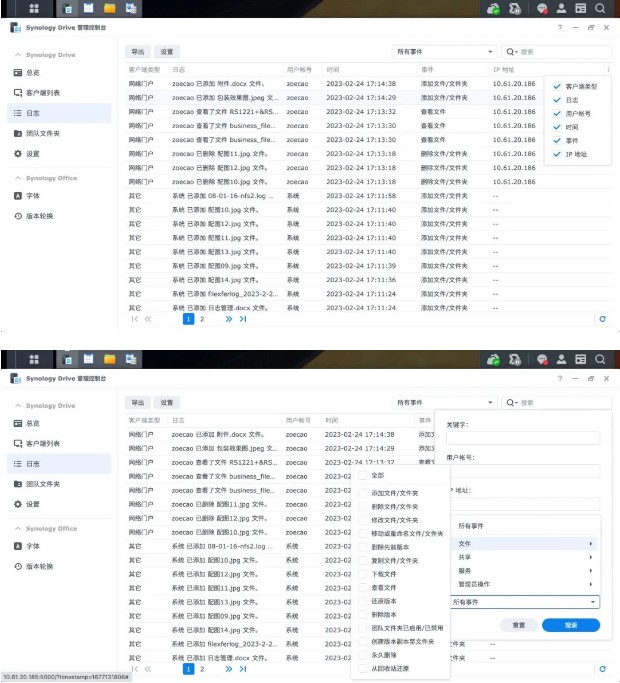Click into 关键字 input field
This screenshot has height=683, width=620.
[x=523, y=438]
